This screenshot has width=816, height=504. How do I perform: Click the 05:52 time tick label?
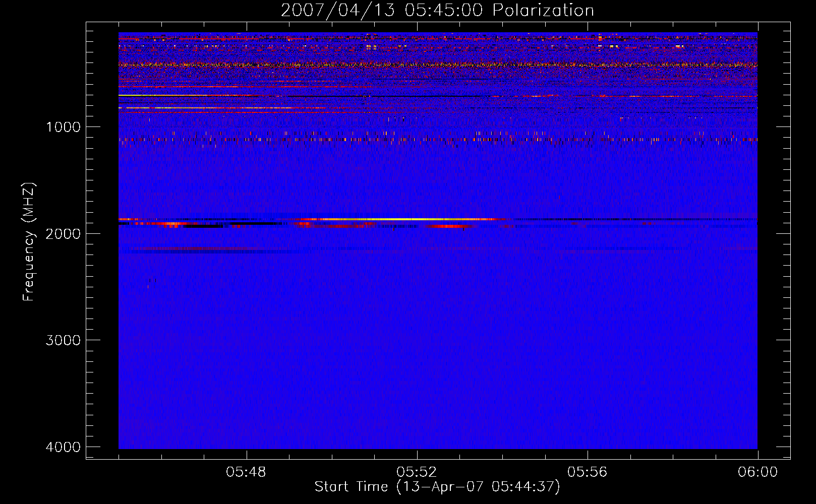[417, 472]
